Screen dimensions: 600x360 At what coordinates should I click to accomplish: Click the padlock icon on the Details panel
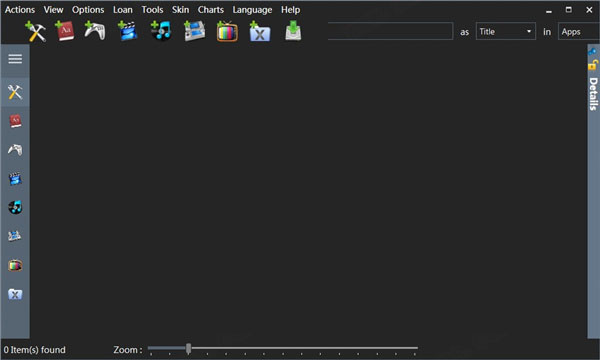(x=593, y=65)
